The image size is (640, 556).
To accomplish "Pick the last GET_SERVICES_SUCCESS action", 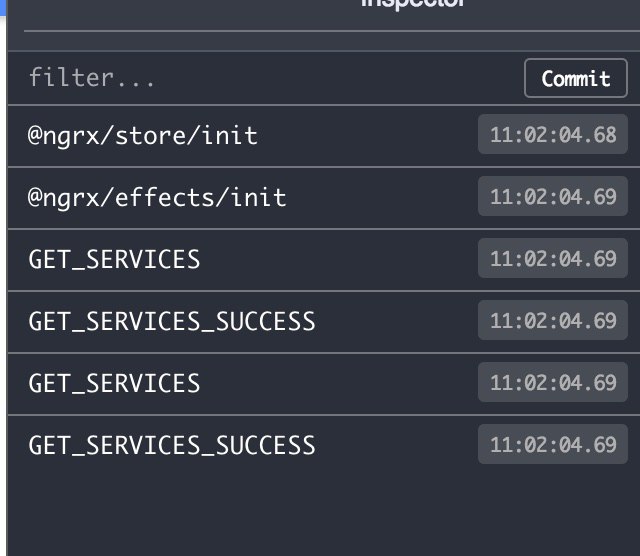I will click(324, 446).
